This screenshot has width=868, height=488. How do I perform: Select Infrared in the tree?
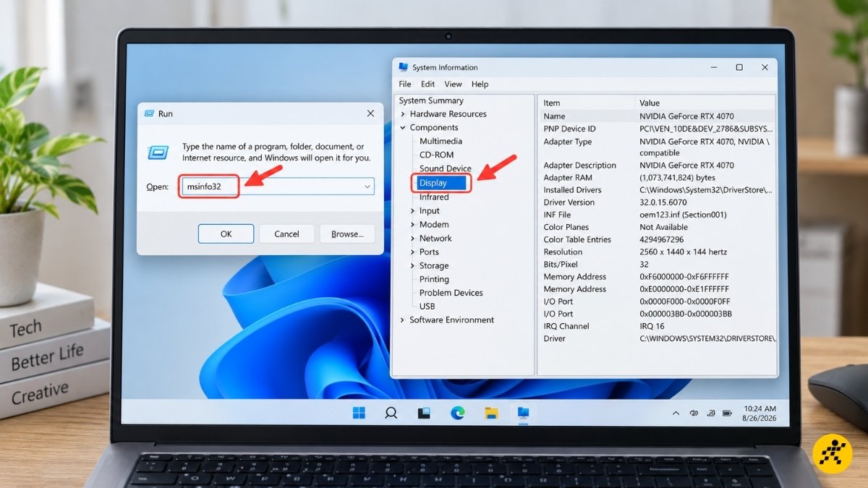434,197
